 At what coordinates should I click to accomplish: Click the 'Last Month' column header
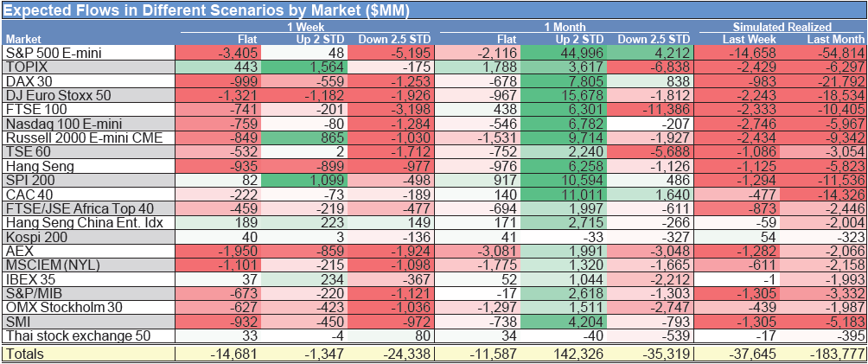[835, 39]
